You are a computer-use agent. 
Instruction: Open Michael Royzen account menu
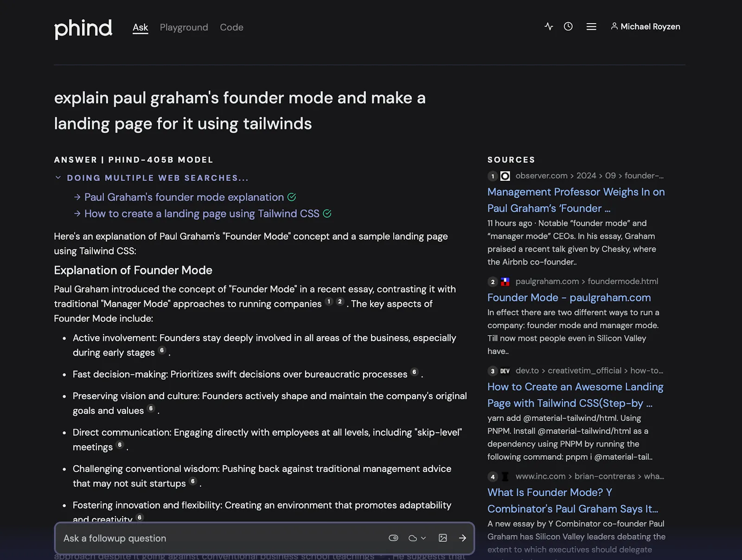point(646,26)
